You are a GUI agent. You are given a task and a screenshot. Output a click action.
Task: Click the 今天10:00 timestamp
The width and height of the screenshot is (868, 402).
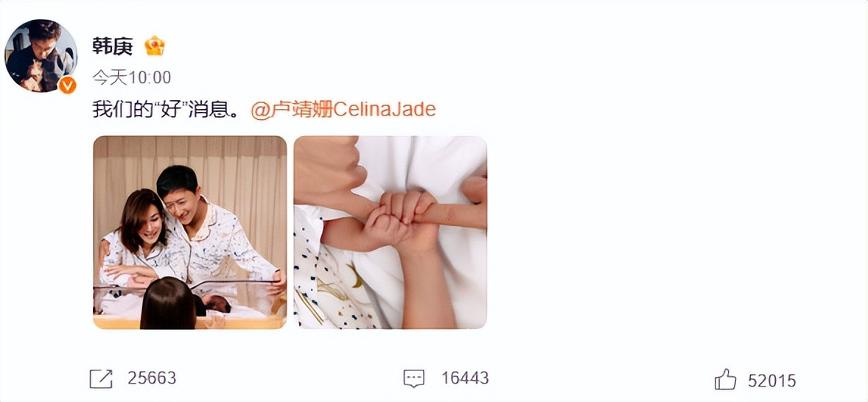point(132,77)
